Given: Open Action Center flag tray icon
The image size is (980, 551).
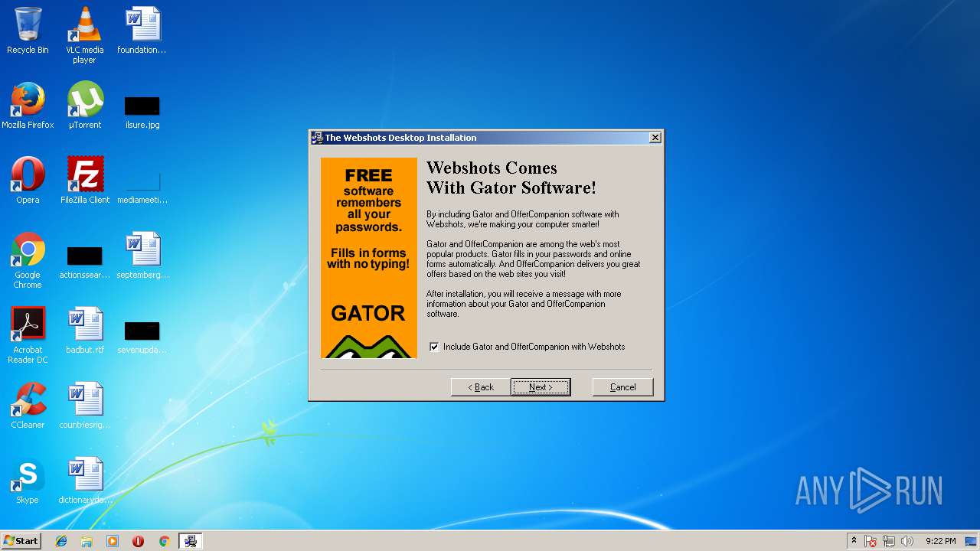Looking at the screenshot, I should (x=871, y=541).
